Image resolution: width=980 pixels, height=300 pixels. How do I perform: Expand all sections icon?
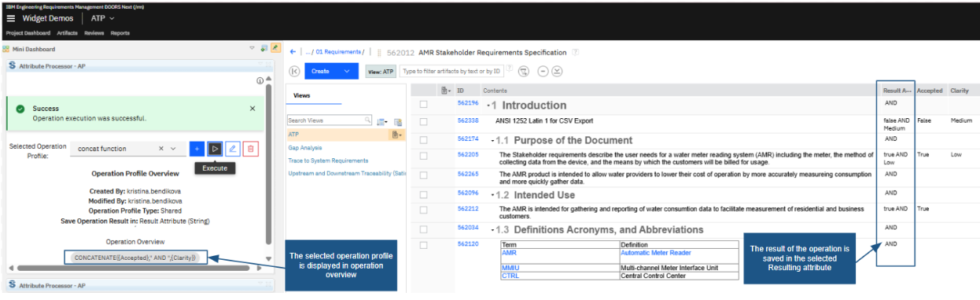coord(557,71)
